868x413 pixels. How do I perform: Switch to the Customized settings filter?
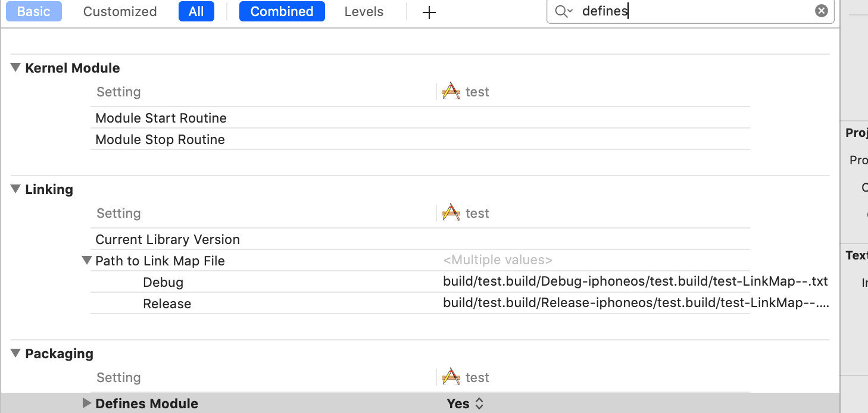120,11
